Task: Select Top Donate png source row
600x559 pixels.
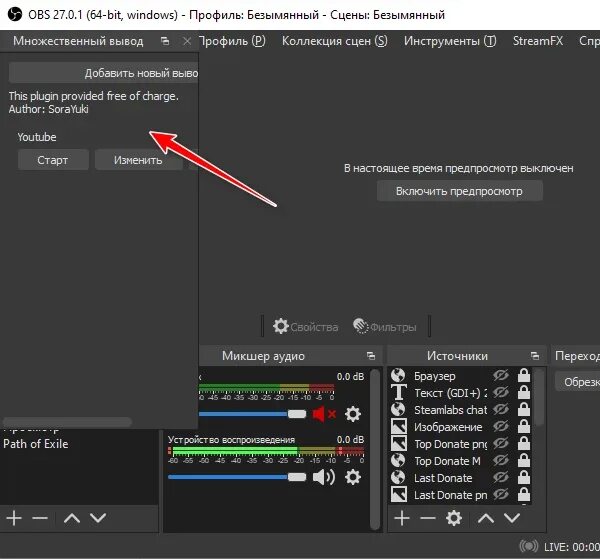Action: [x=461, y=443]
